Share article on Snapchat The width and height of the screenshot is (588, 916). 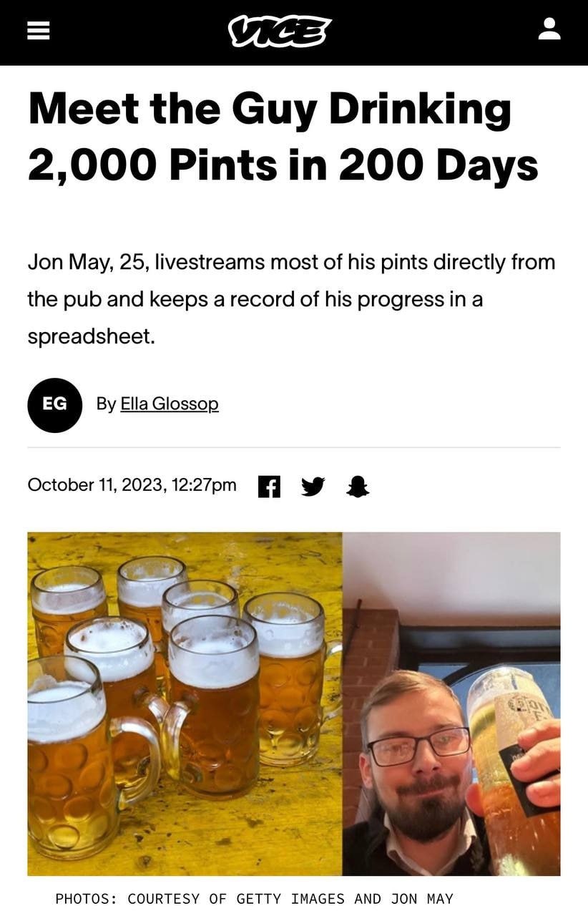(358, 487)
